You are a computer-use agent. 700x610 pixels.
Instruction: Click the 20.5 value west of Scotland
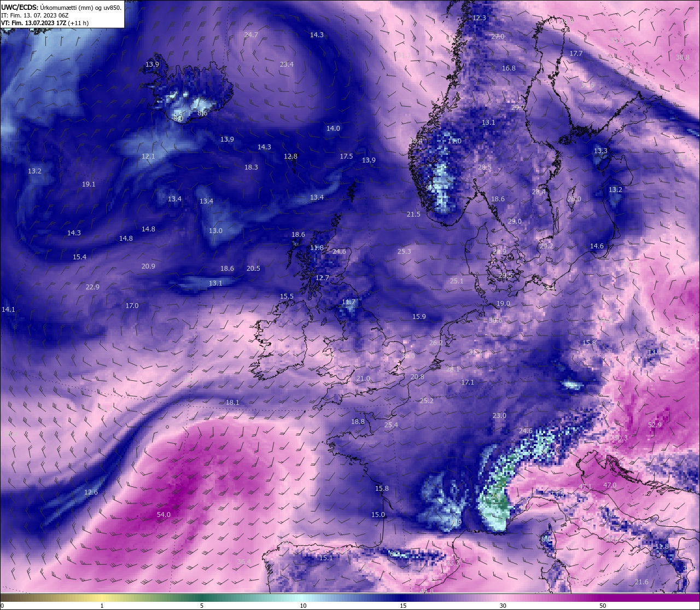click(x=253, y=269)
